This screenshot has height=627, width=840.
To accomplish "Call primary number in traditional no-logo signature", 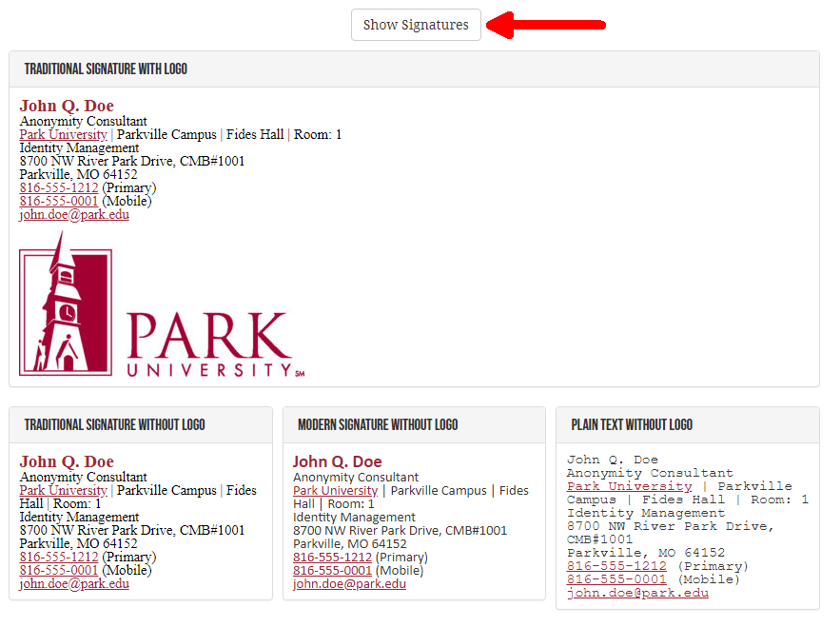I will (x=59, y=558).
